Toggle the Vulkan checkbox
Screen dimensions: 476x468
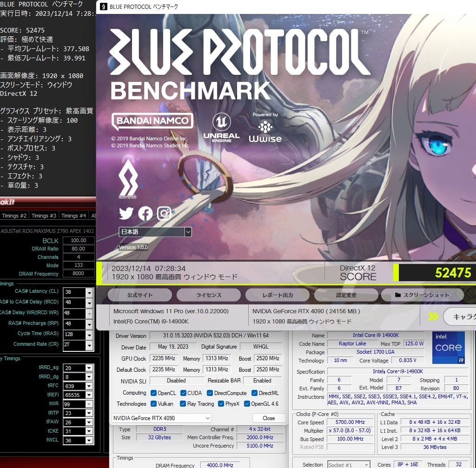tap(153, 404)
